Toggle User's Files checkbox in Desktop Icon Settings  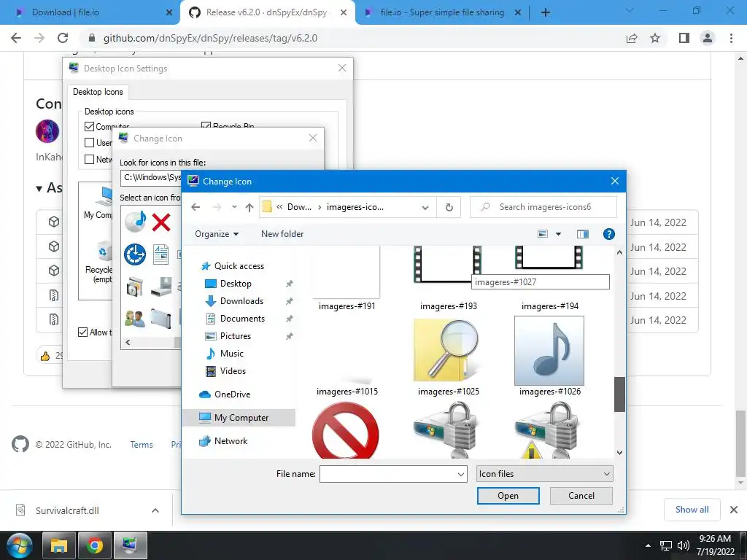(x=89, y=142)
